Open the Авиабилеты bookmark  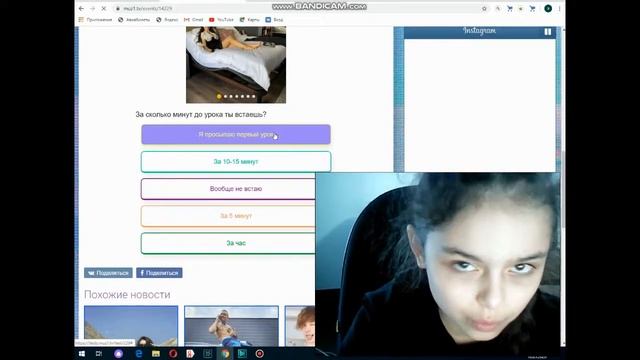pos(134,20)
